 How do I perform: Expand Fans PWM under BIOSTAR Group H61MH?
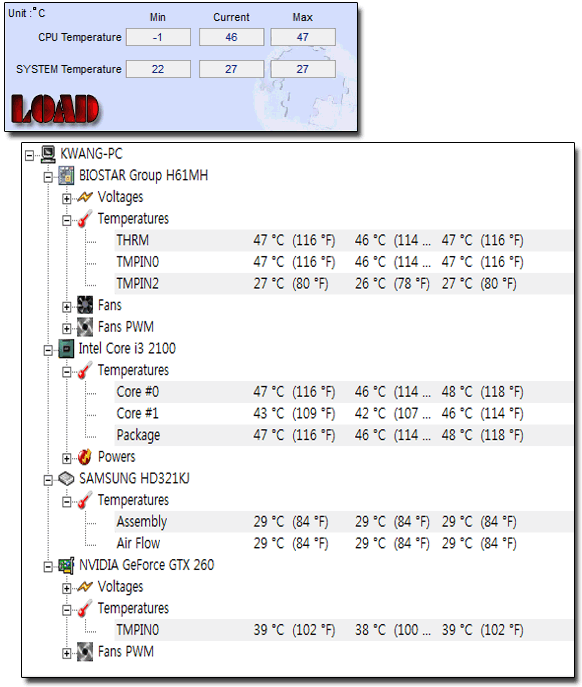pyautogui.click(x=66, y=329)
